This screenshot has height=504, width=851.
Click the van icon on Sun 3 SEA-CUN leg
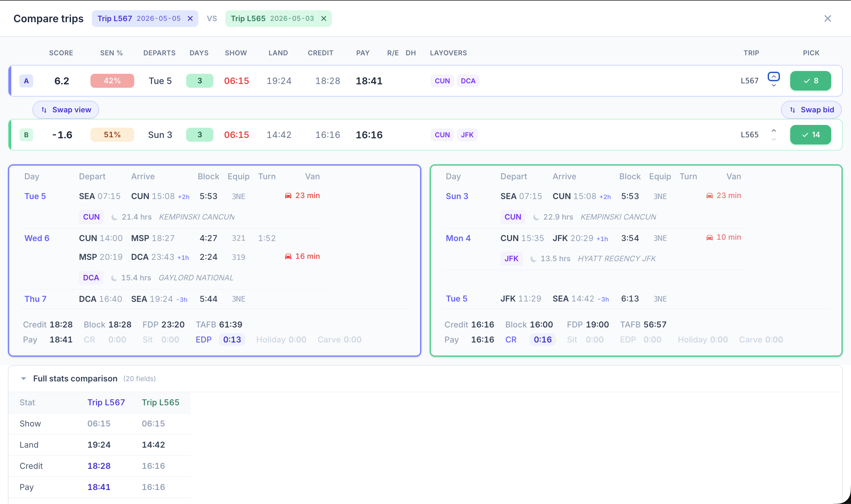coord(710,196)
